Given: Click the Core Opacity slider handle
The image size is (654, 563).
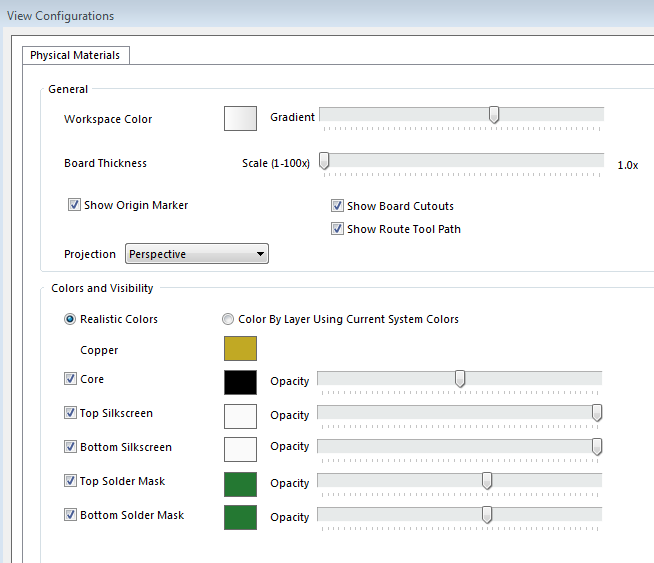Looking at the screenshot, I should pos(460,379).
